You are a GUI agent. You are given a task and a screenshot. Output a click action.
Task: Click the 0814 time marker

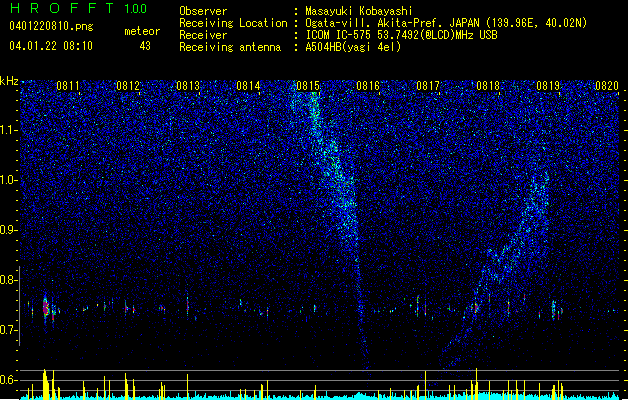(248, 86)
